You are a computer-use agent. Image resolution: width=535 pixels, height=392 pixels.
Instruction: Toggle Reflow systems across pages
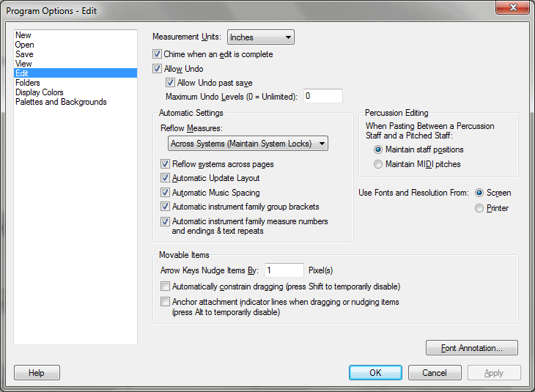pos(165,164)
